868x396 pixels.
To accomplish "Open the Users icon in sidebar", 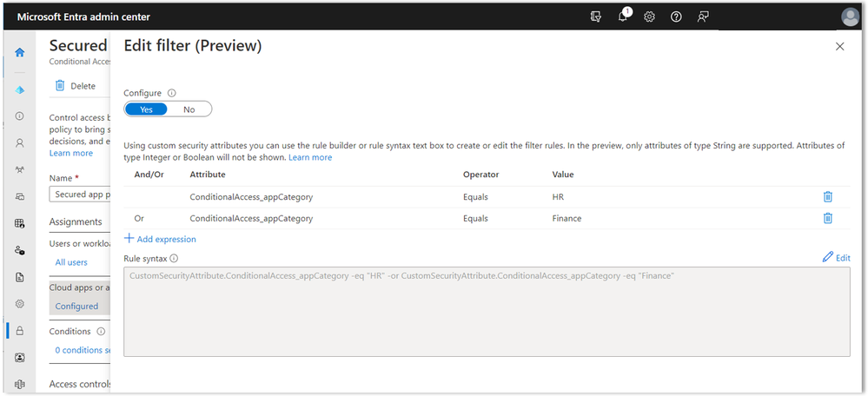I will tap(20, 143).
